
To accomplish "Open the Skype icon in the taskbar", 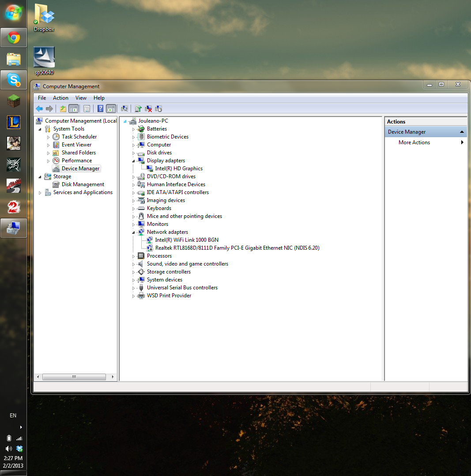I will point(14,80).
